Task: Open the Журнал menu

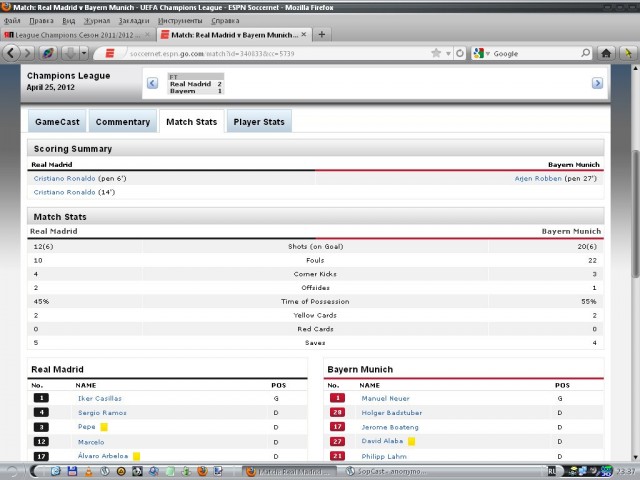Action: tap(97, 20)
